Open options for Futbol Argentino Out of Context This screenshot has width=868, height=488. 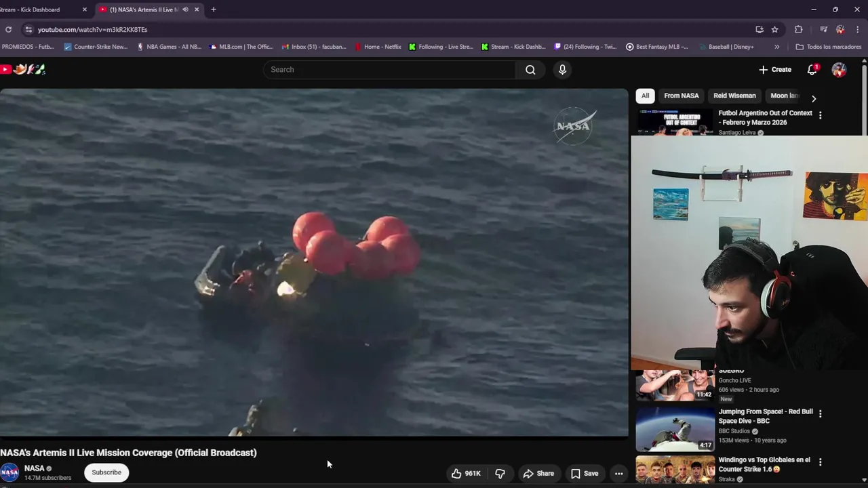click(821, 115)
